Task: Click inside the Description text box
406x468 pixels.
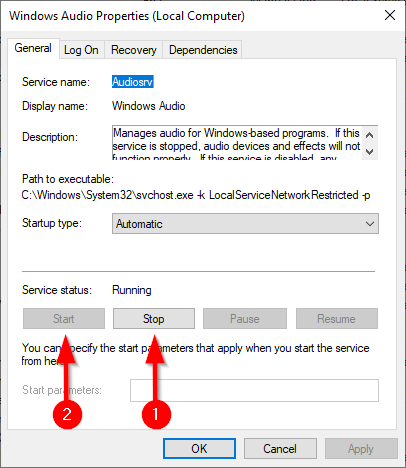Action: 237,143
